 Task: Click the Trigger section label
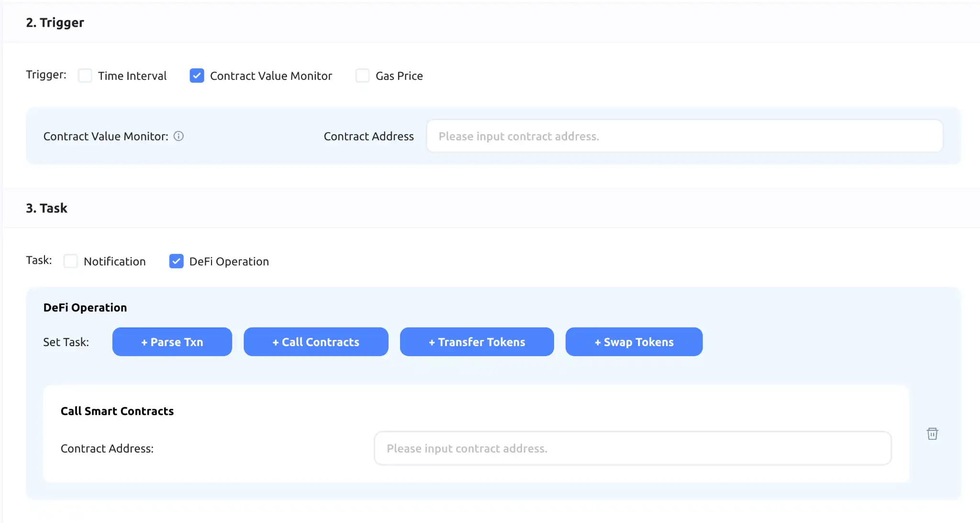(55, 22)
